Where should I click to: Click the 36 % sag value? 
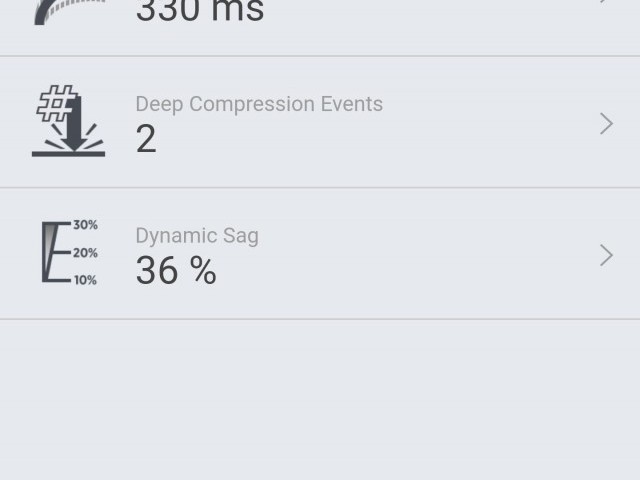point(176,271)
